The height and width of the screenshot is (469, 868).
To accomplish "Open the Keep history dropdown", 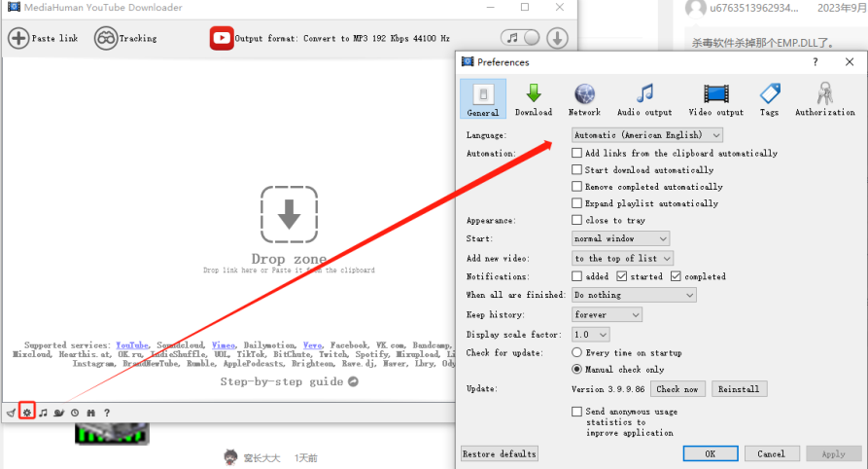I will coord(607,315).
